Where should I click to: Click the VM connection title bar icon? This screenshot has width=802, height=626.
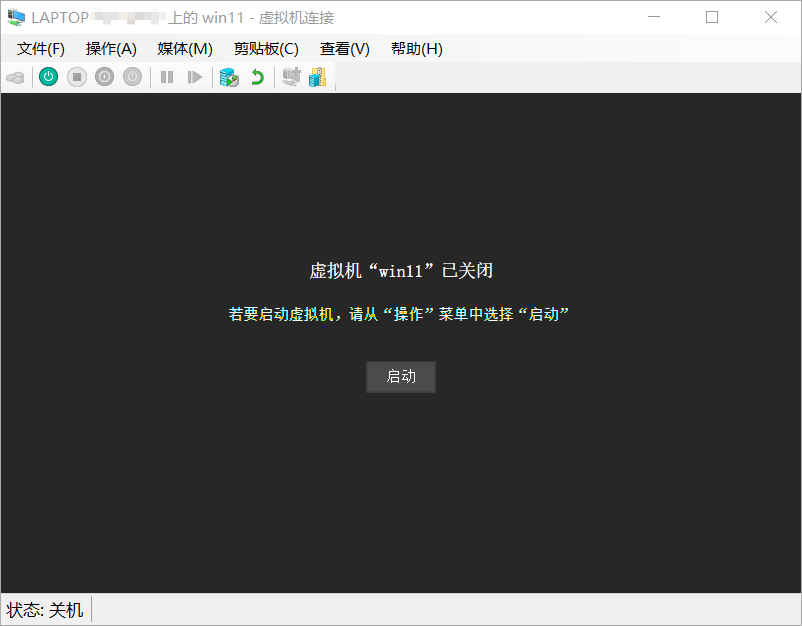[x=16, y=17]
